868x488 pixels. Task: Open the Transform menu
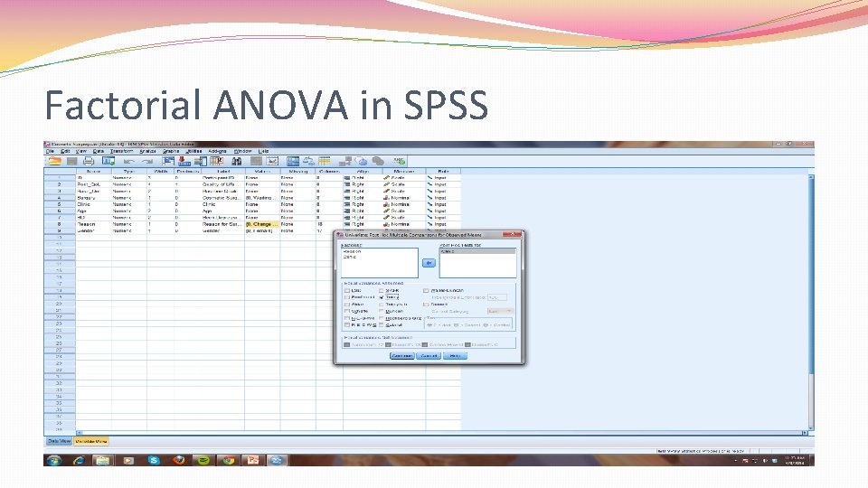(x=121, y=151)
